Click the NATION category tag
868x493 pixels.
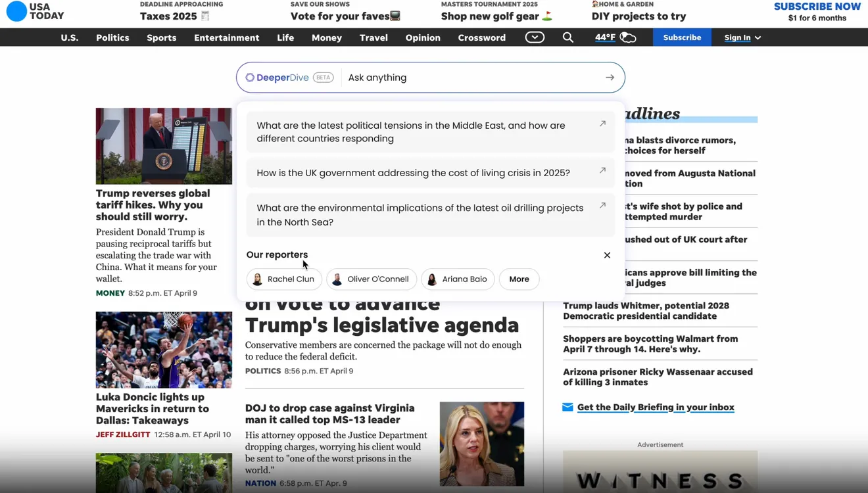(x=260, y=483)
